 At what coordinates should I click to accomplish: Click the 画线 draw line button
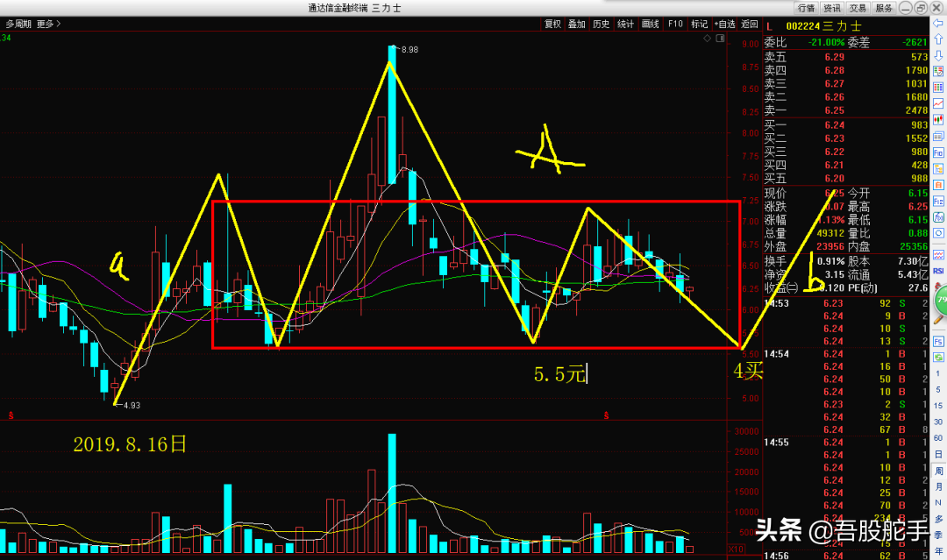[x=651, y=25]
